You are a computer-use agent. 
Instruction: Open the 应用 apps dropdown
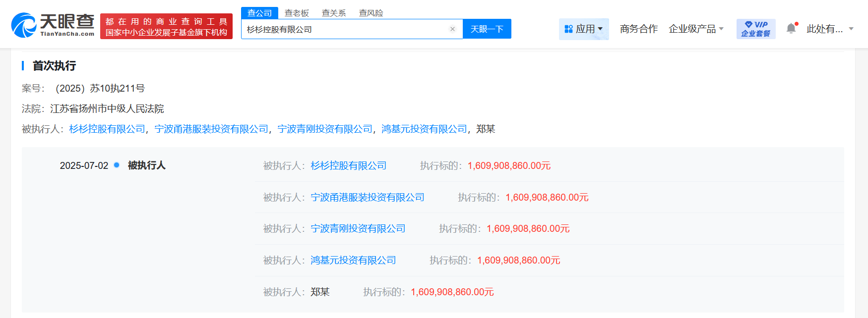(584, 29)
